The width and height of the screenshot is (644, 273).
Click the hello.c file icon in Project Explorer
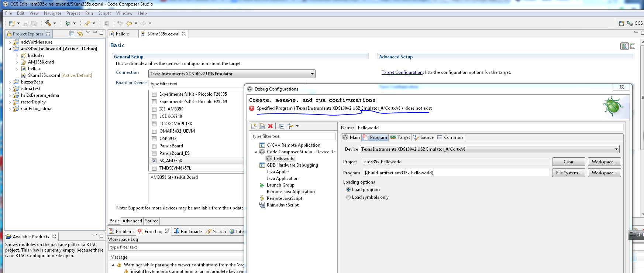pos(24,69)
